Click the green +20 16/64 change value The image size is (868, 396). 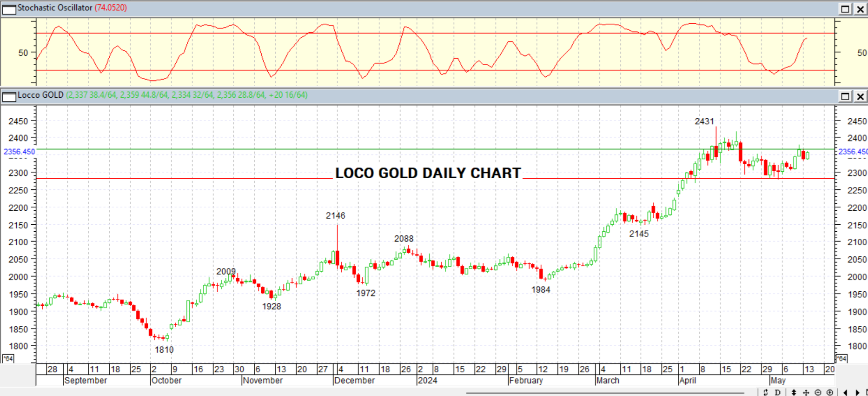pos(288,95)
